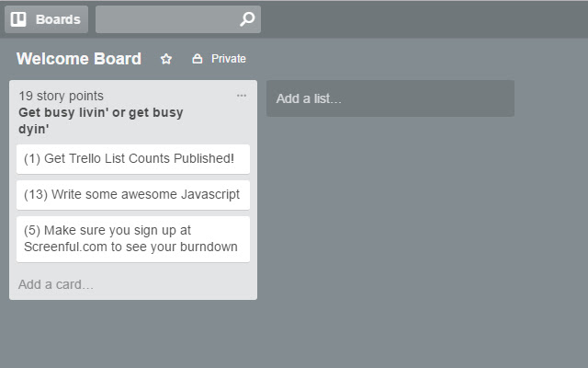Open the Boards menu label
The height and width of the screenshot is (368, 588).
(57, 19)
